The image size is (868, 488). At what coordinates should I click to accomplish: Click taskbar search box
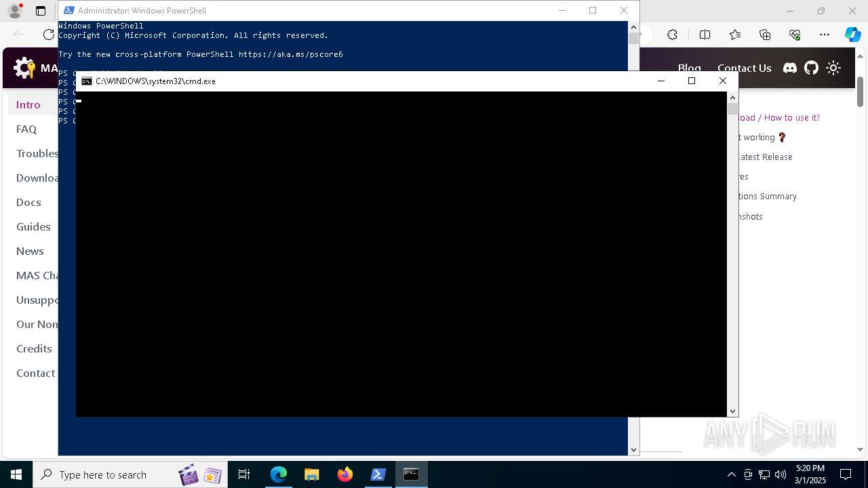pyautogui.click(x=130, y=474)
